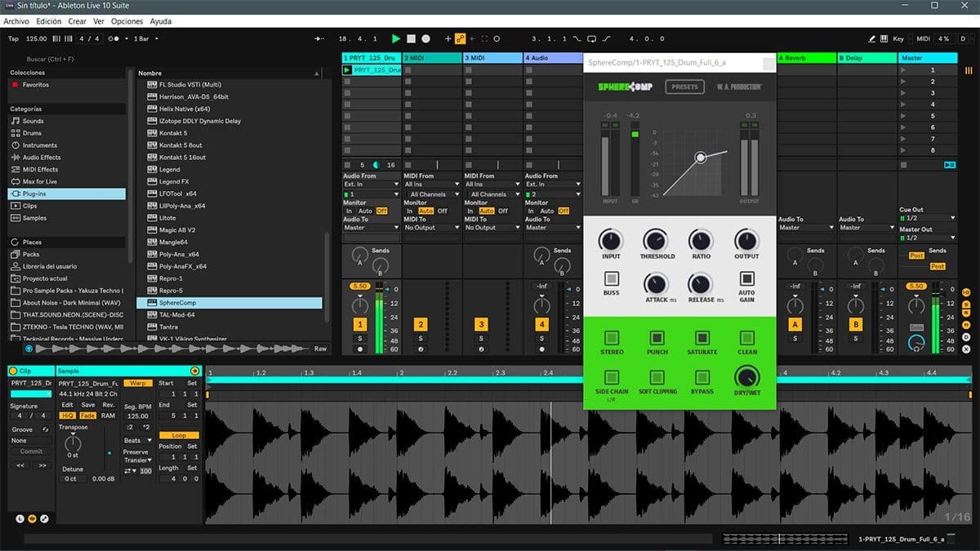
Task: Select Max for Live category
Action: coord(66,181)
